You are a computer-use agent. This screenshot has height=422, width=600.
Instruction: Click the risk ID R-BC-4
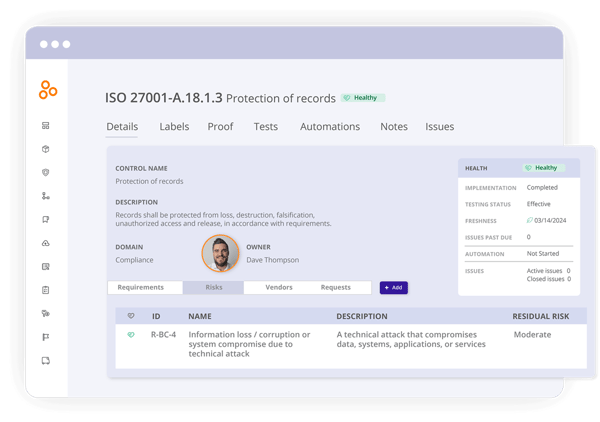(x=163, y=335)
